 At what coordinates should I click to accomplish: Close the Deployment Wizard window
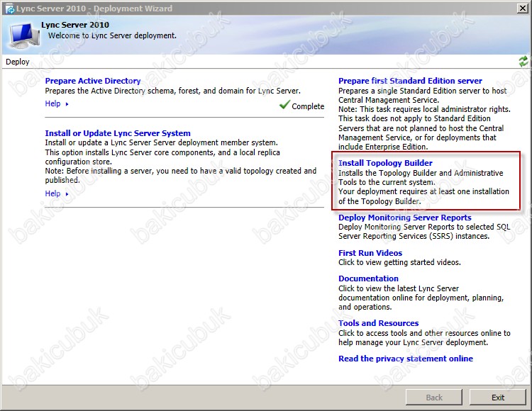click(x=523, y=8)
